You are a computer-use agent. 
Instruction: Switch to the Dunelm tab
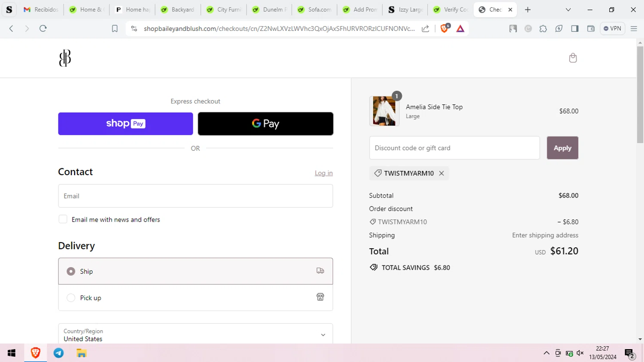[x=270, y=9]
